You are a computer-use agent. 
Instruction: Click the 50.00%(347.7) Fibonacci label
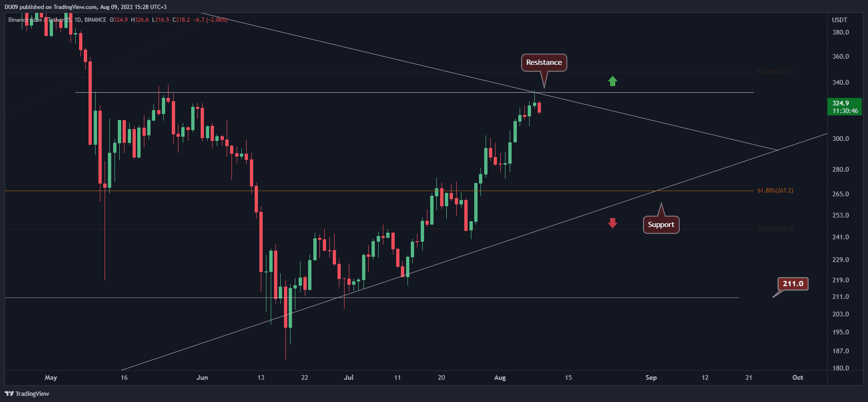775,72
